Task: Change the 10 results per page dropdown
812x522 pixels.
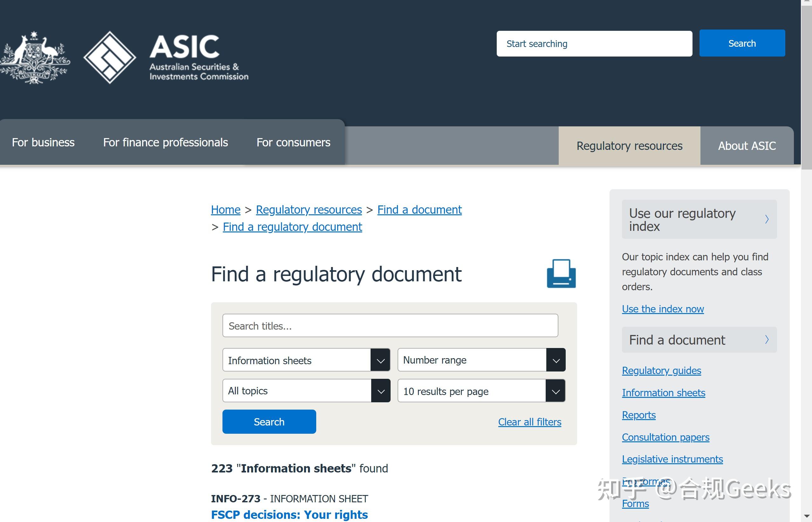Action: (x=481, y=391)
